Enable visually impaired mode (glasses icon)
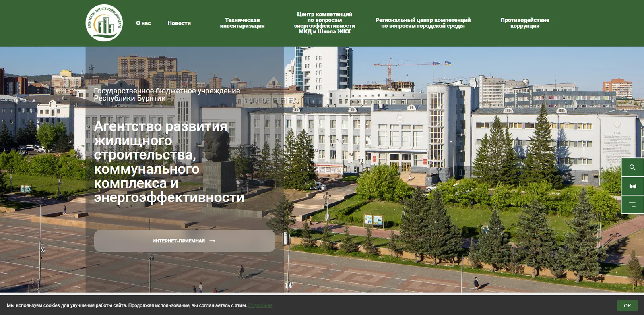 [x=632, y=186]
